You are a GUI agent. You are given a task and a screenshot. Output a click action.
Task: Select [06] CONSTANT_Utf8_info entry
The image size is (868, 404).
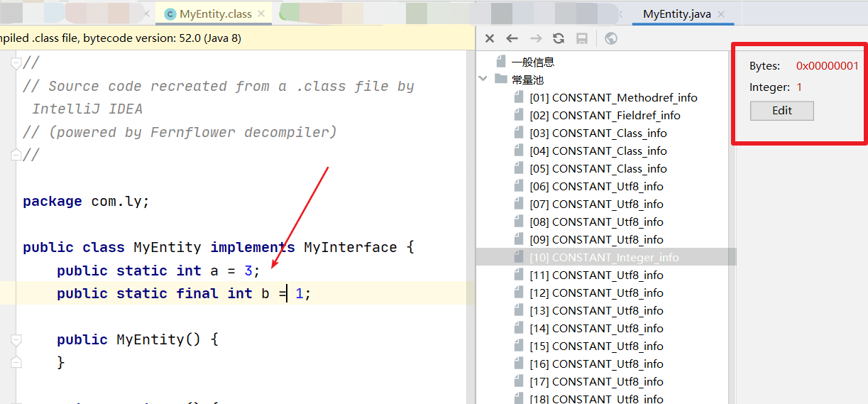[596, 187]
